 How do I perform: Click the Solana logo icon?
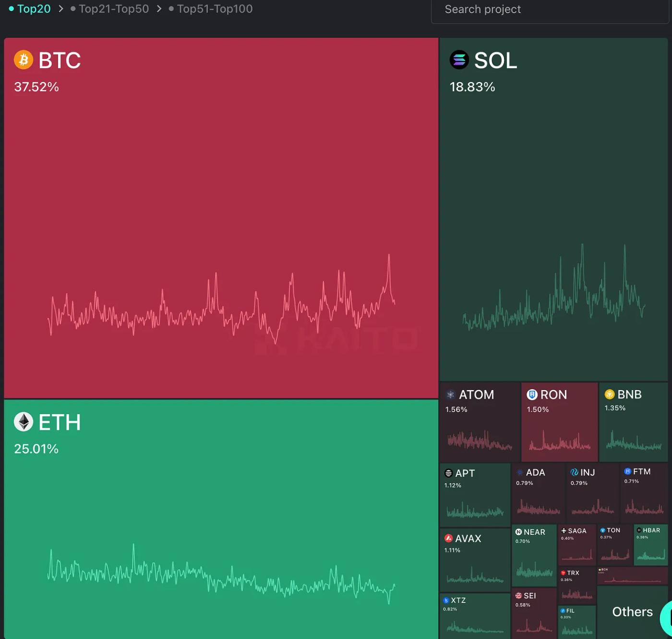pos(459,60)
